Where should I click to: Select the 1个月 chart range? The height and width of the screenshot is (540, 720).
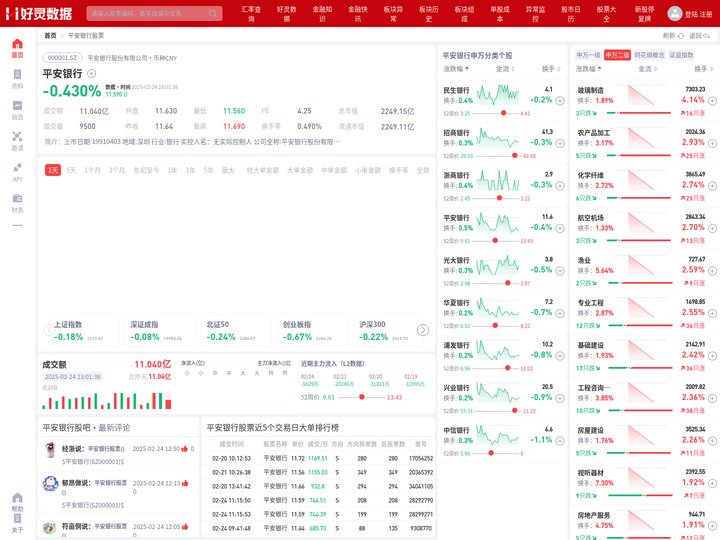tap(92, 170)
